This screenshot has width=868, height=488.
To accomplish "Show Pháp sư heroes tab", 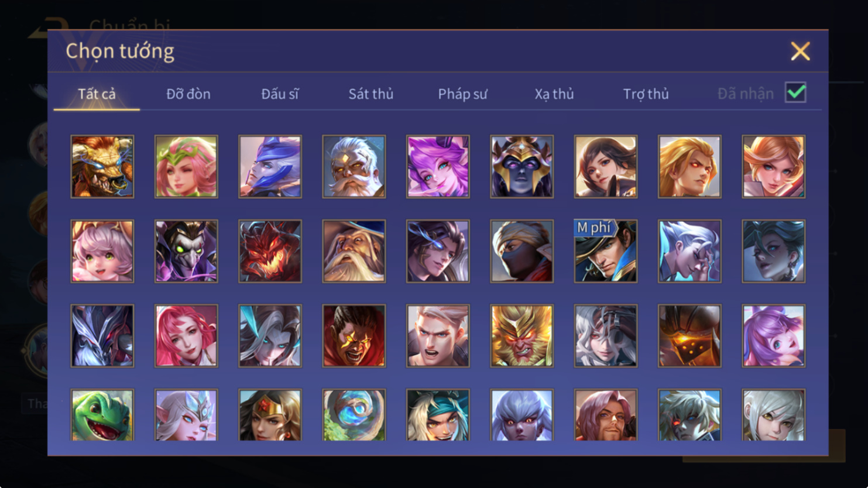I will pos(462,94).
